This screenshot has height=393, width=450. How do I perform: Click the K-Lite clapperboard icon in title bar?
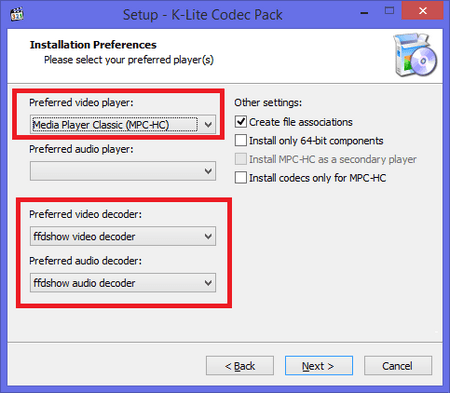(17, 14)
